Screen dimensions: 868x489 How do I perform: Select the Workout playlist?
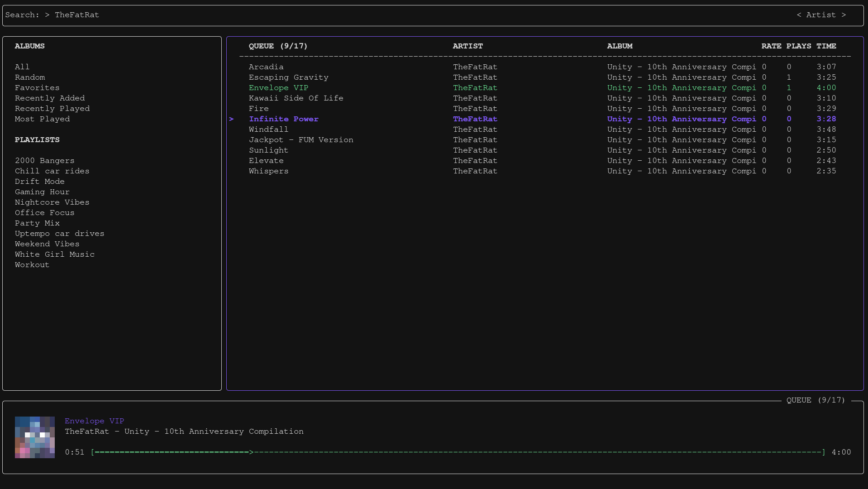(32, 265)
